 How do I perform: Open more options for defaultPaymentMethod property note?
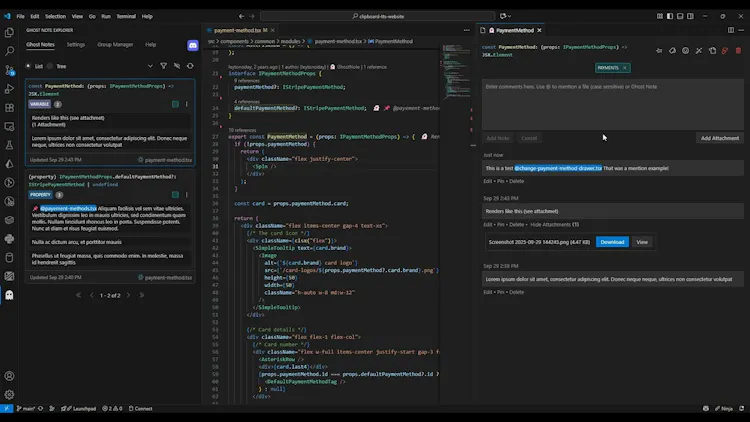click(187, 195)
